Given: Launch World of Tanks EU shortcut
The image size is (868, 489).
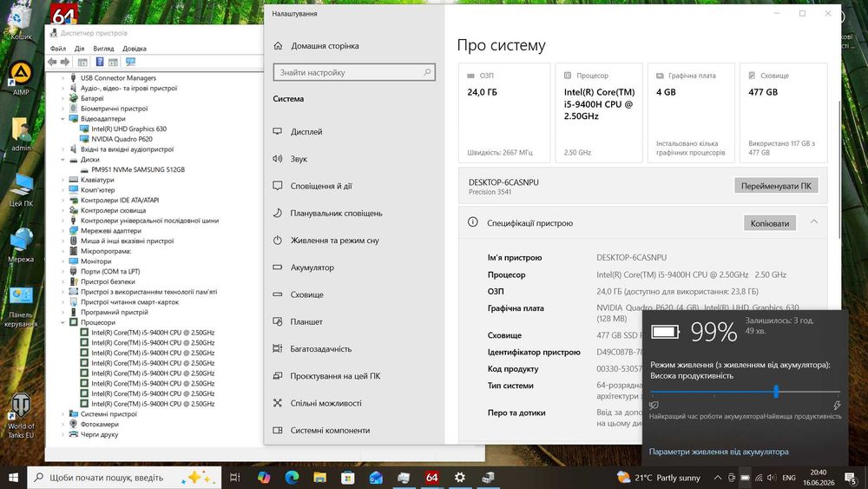Looking at the screenshot, I should (x=21, y=415).
